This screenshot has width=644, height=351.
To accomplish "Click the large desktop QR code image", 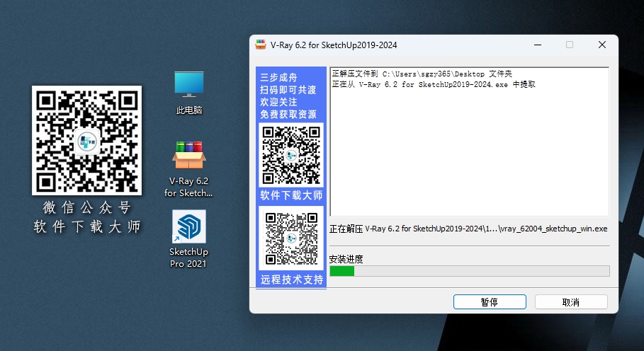I will (x=86, y=140).
